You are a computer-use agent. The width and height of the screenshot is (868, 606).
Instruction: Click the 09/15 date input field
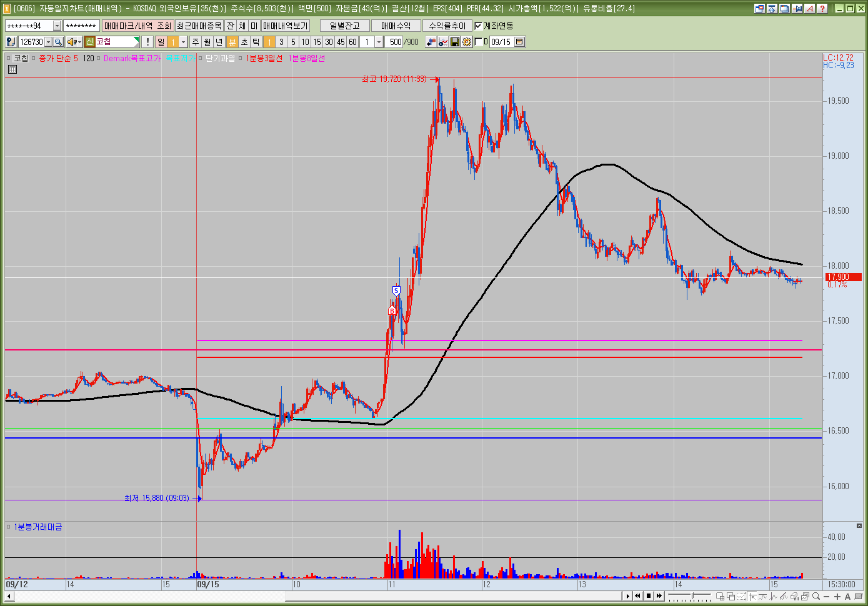tap(501, 42)
